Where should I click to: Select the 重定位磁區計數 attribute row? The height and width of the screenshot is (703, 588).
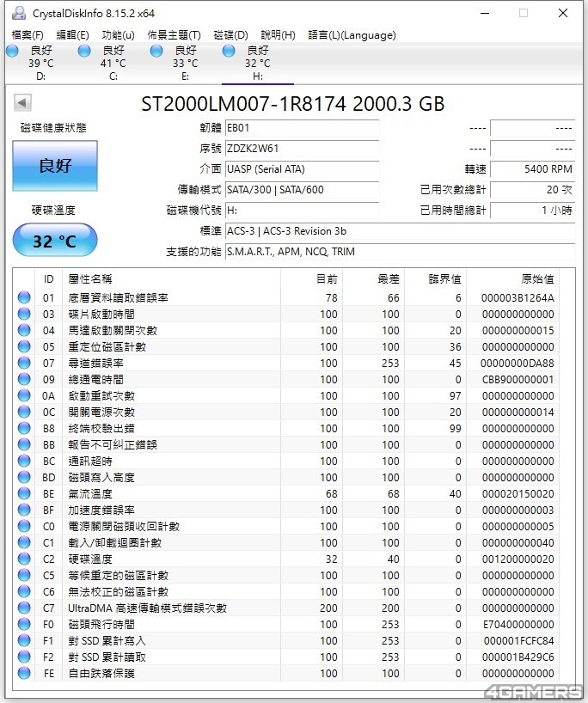tap(287, 346)
